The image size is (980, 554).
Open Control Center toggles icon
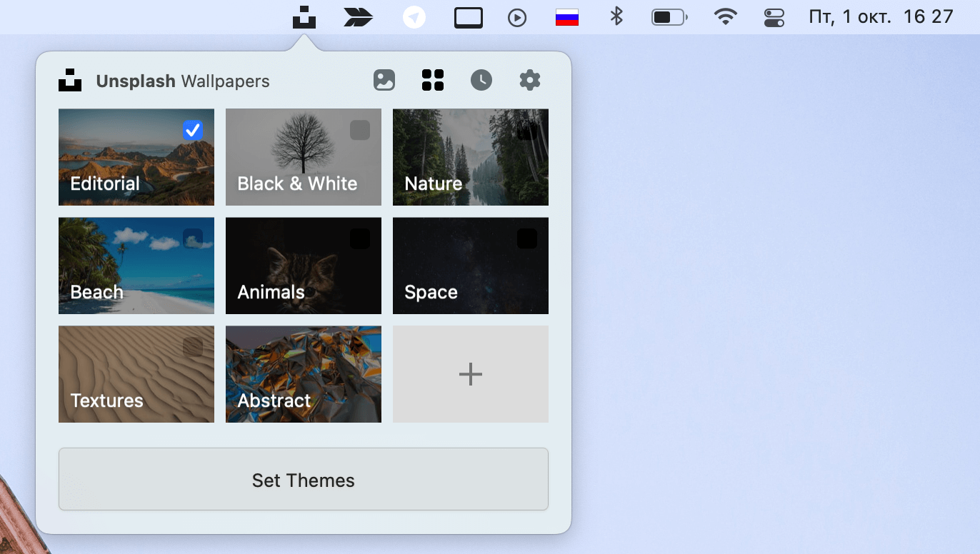774,17
